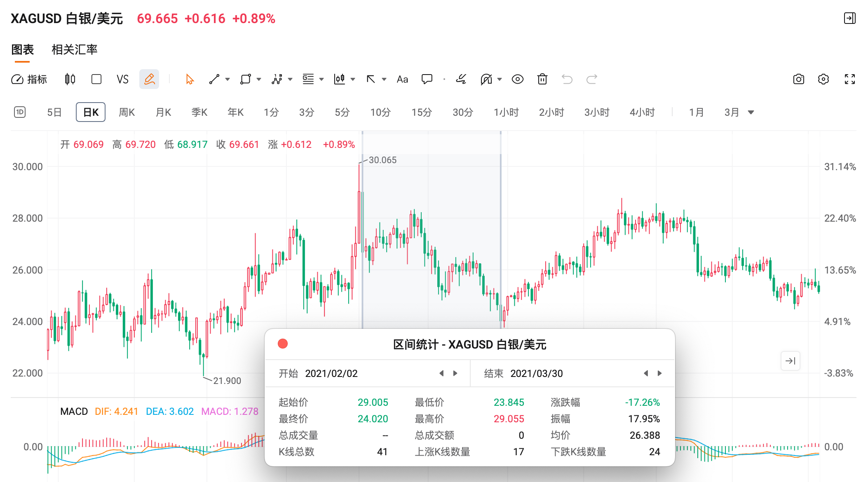Click the candlestick chart type icon
Viewport: 868px width, 482px height.
tap(70, 79)
